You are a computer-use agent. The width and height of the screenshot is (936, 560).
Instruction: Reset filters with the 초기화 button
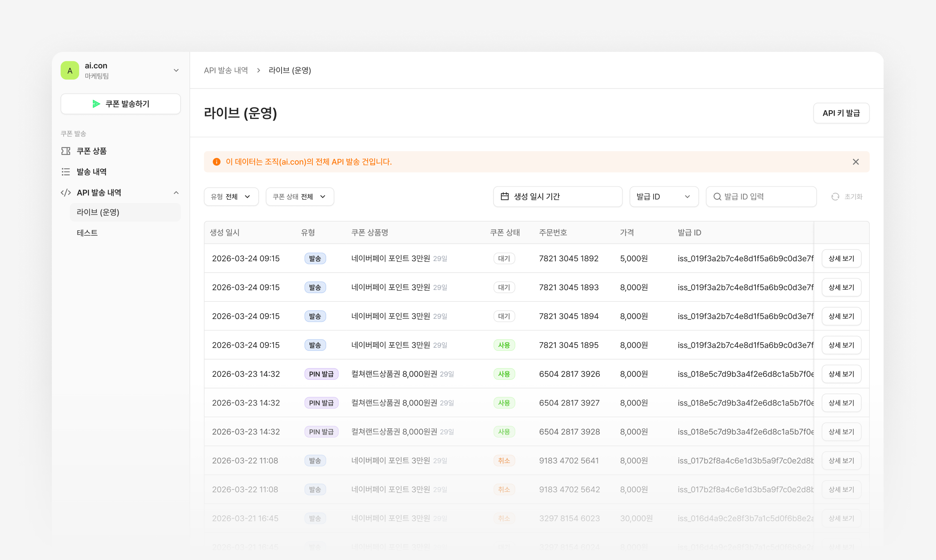pos(847,197)
